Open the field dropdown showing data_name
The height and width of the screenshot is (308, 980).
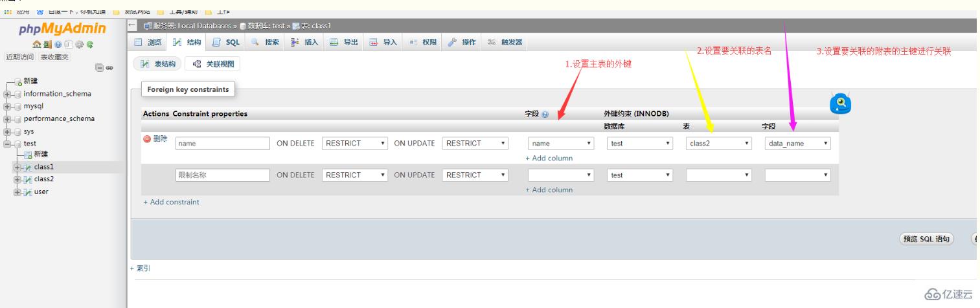[798, 144]
